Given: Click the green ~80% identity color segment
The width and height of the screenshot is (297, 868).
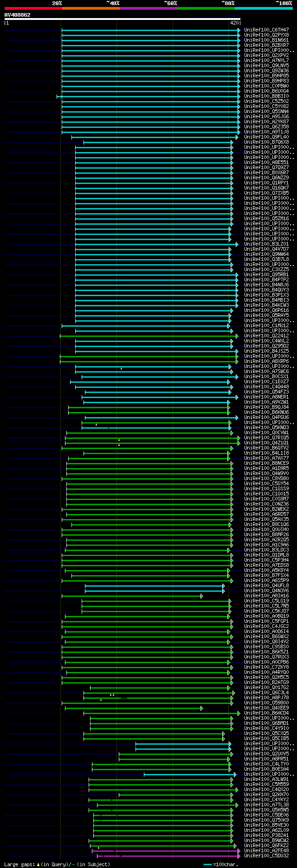Looking at the screenshot, I should [x=206, y=8].
